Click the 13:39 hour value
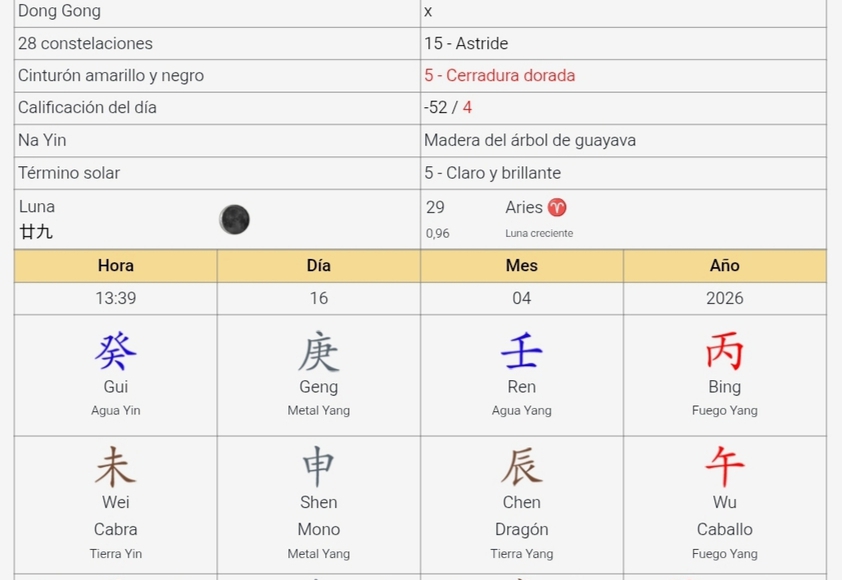The width and height of the screenshot is (842, 580). pos(116,298)
